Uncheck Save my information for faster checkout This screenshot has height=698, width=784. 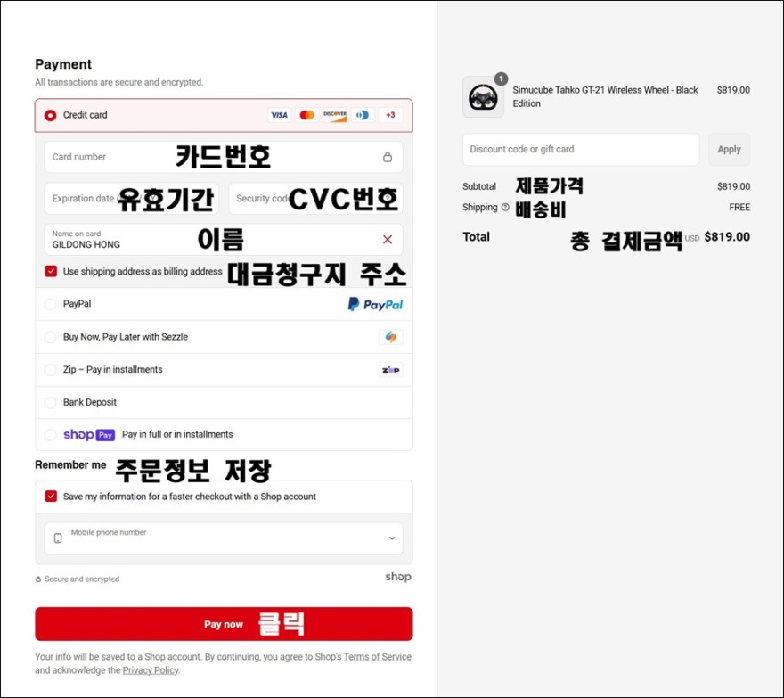click(51, 497)
